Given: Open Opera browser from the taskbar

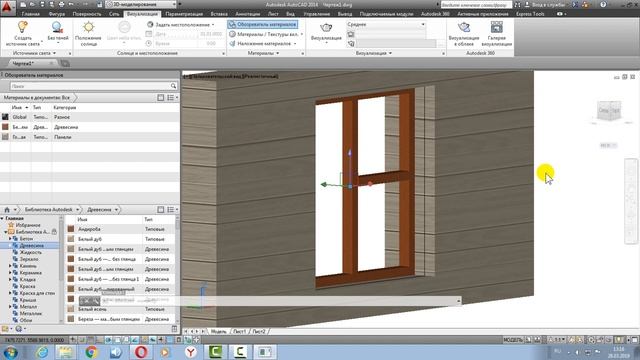Looking at the screenshot, I should [141, 352].
